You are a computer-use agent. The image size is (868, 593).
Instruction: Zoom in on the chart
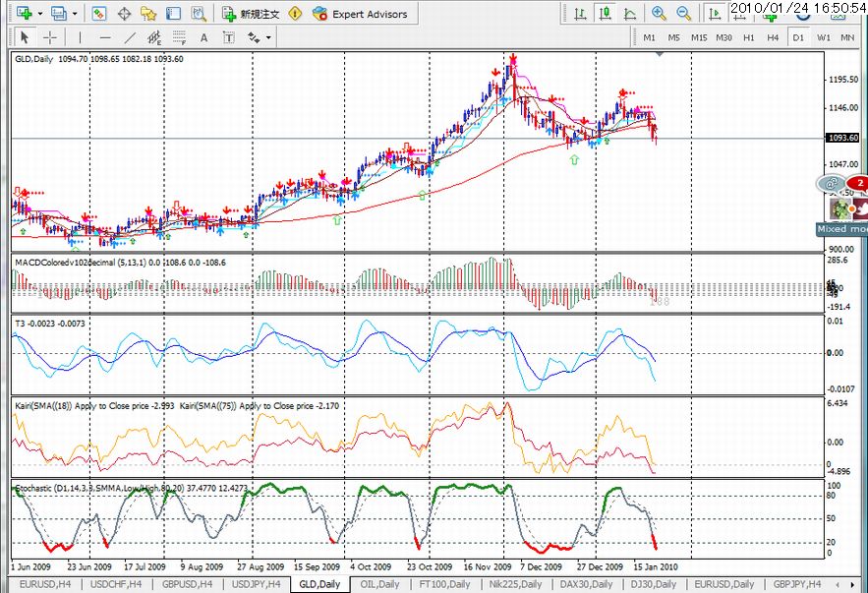point(659,14)
